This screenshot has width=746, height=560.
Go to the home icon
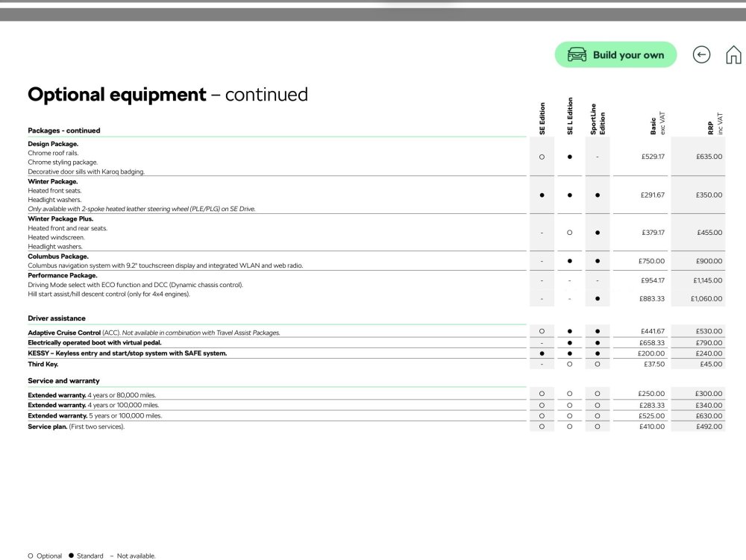(733, 54)
